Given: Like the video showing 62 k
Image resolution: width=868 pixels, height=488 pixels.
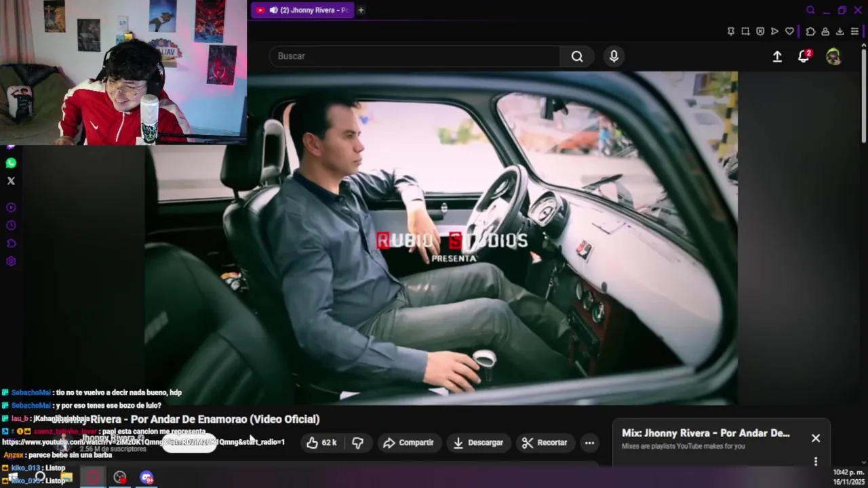Looking at the screenshot, I should point(321,443).
